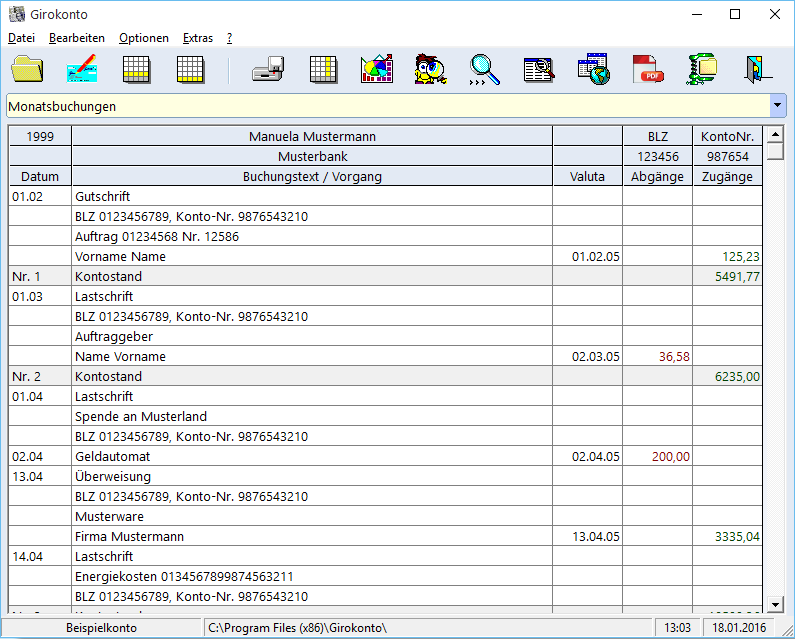Click the check card with pen icon

(82, 69)
